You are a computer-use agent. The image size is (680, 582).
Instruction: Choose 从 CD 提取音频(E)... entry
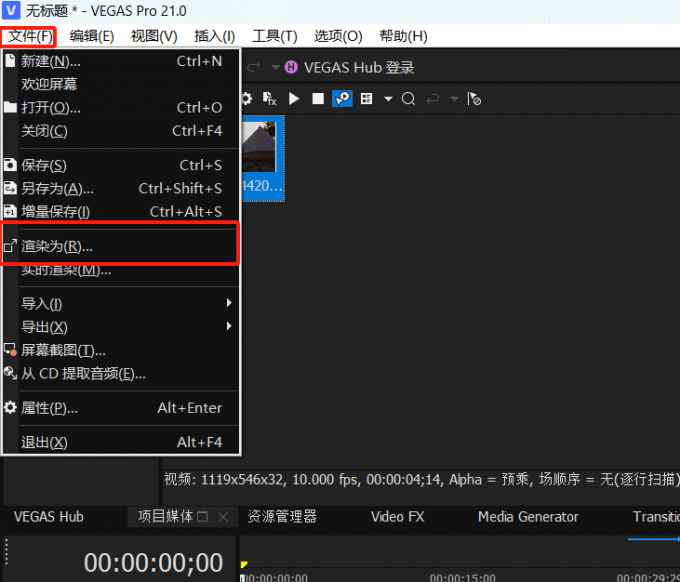point(121,373)
